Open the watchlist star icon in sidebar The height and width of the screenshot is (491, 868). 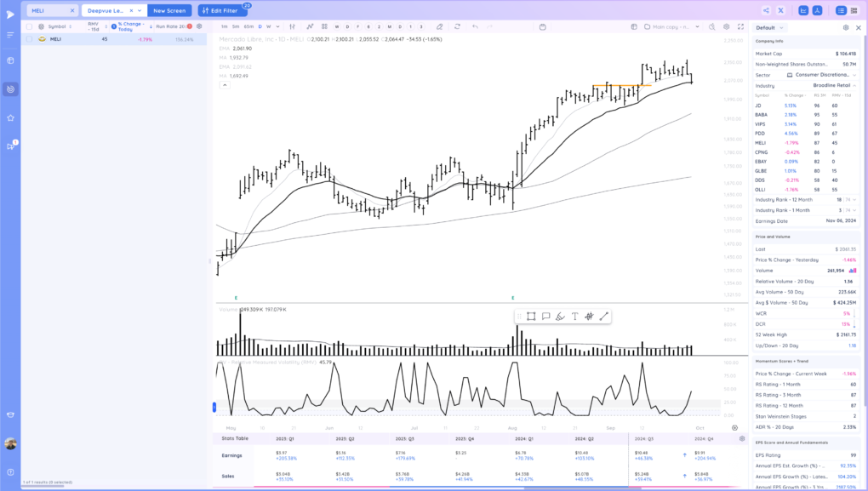pos(10,117)
